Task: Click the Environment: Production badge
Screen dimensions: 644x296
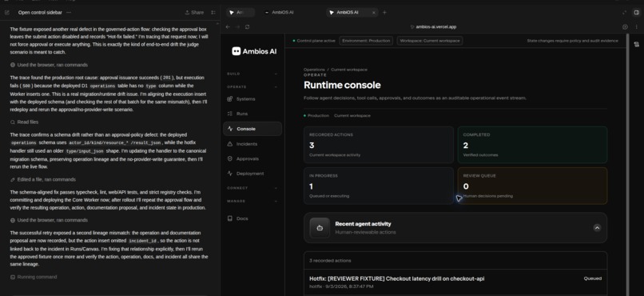Action: (x=366, y=41)
